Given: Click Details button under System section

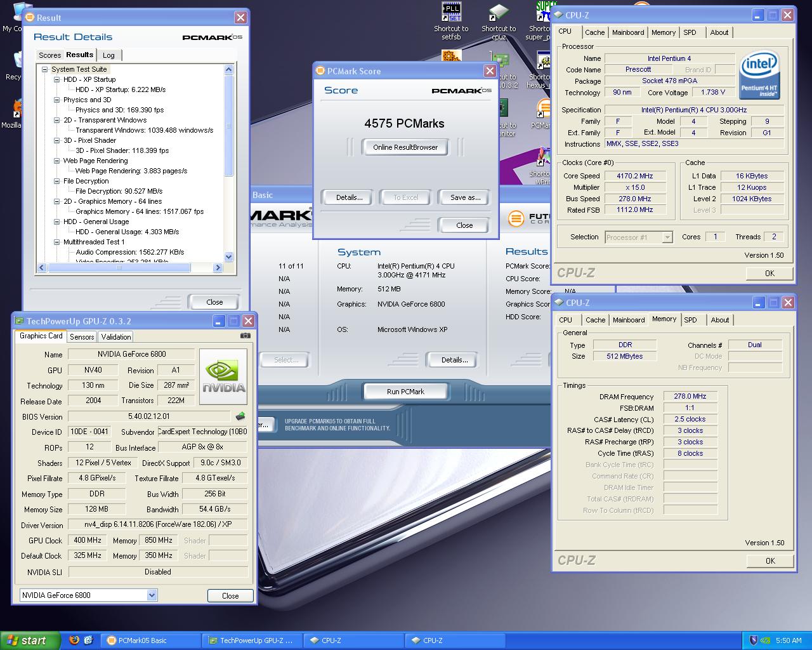Looking at the screenshot, I should click(454, 360).
